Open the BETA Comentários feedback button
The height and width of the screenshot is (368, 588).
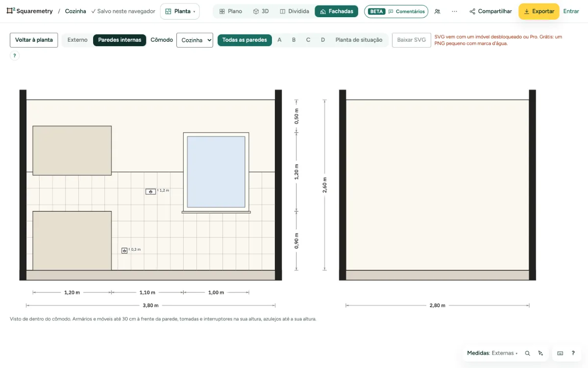396,11
